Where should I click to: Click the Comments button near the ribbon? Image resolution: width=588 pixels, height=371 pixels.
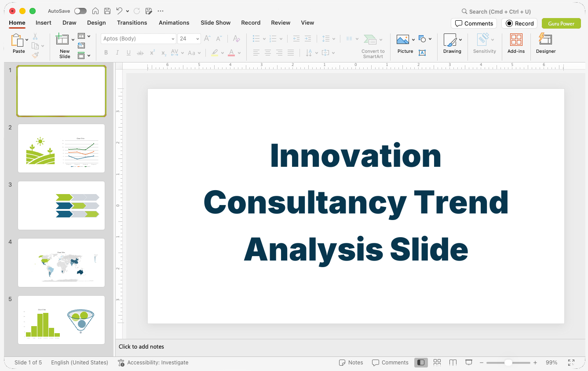(474, 23)
